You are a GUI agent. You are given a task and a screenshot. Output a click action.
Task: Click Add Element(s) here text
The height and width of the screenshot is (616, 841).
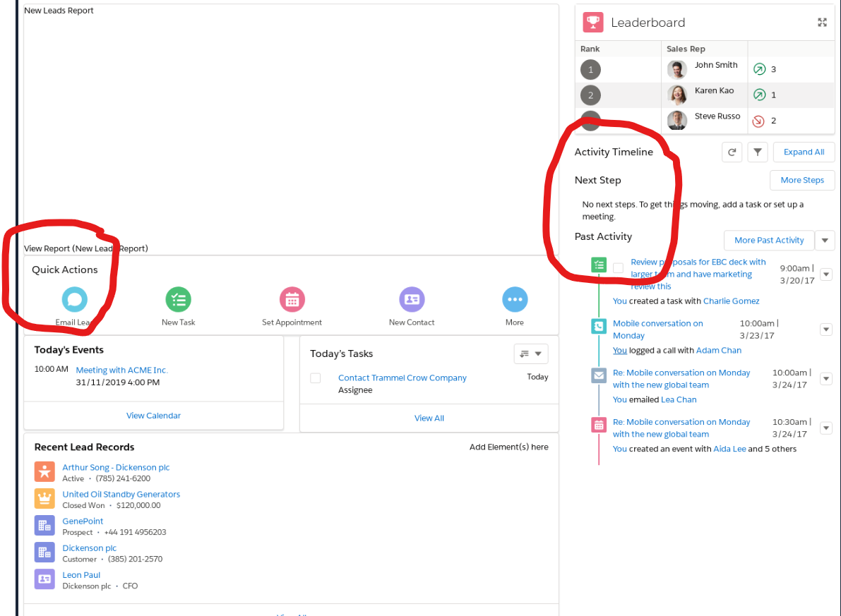pos(509,447)
